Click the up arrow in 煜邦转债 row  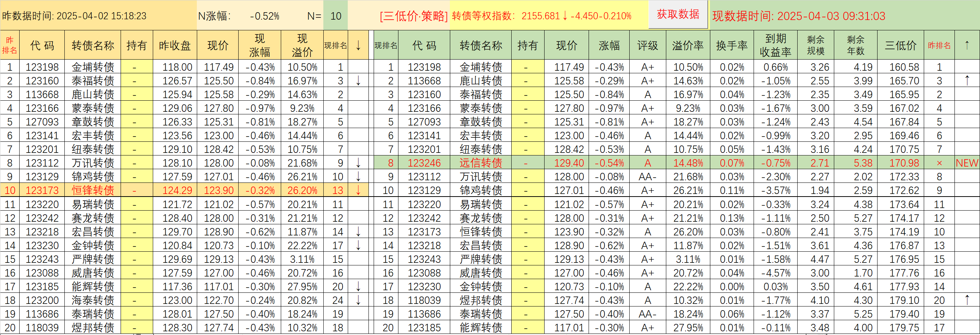coord(967,300)
